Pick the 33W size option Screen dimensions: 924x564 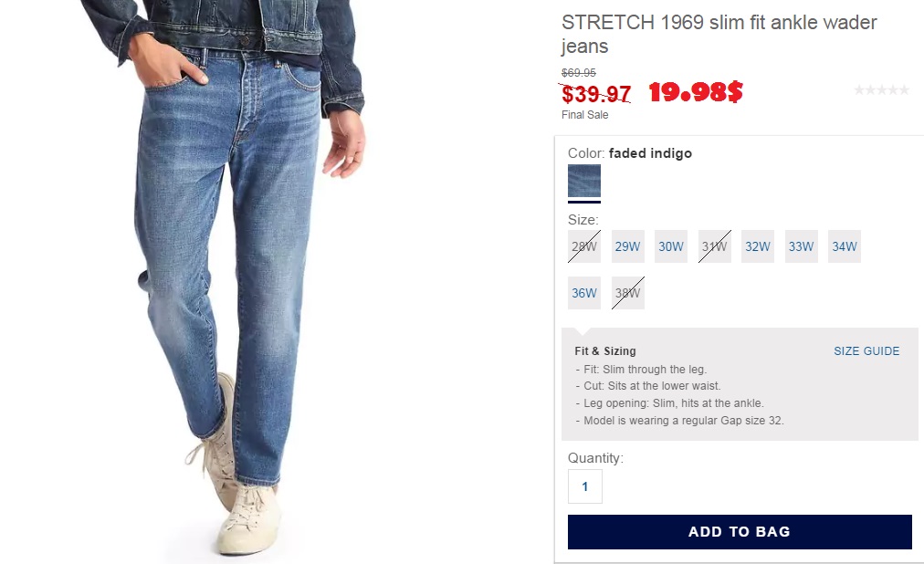pos(801,246)
